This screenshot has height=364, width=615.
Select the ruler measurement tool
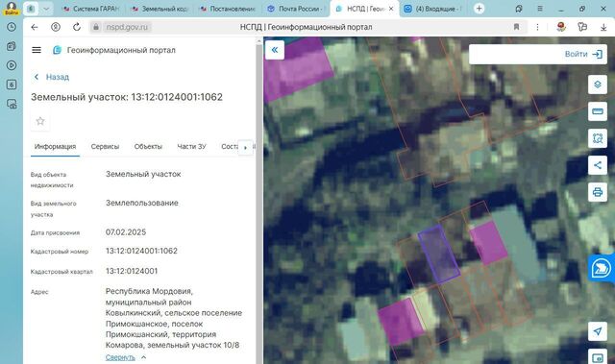(598, 111)
